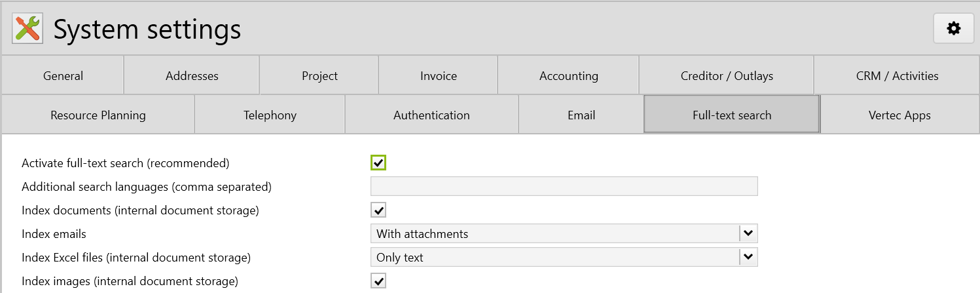
Task: Open the Index Excel files dropdown arrow
Action: click(748, 258)
